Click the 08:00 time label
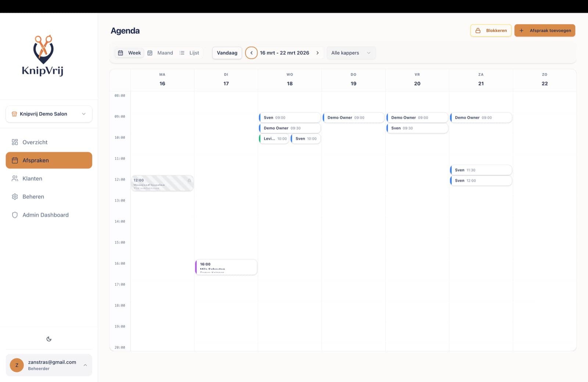Screen dimensions: 588x382 120,96
